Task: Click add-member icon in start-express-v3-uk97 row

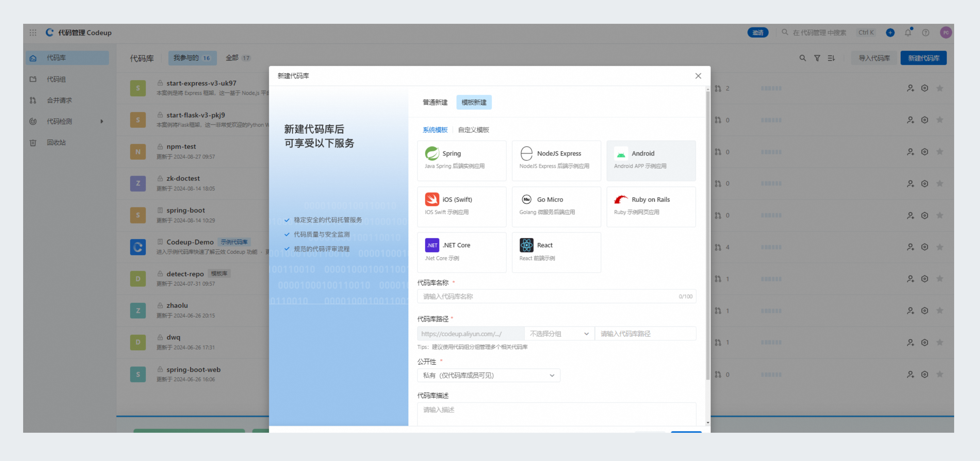Action: pos(910,88)
